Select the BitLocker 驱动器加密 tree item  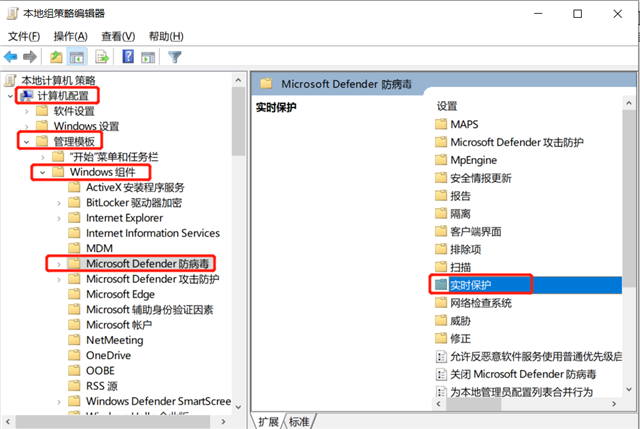pyautogui.click(x=138, y=203)
